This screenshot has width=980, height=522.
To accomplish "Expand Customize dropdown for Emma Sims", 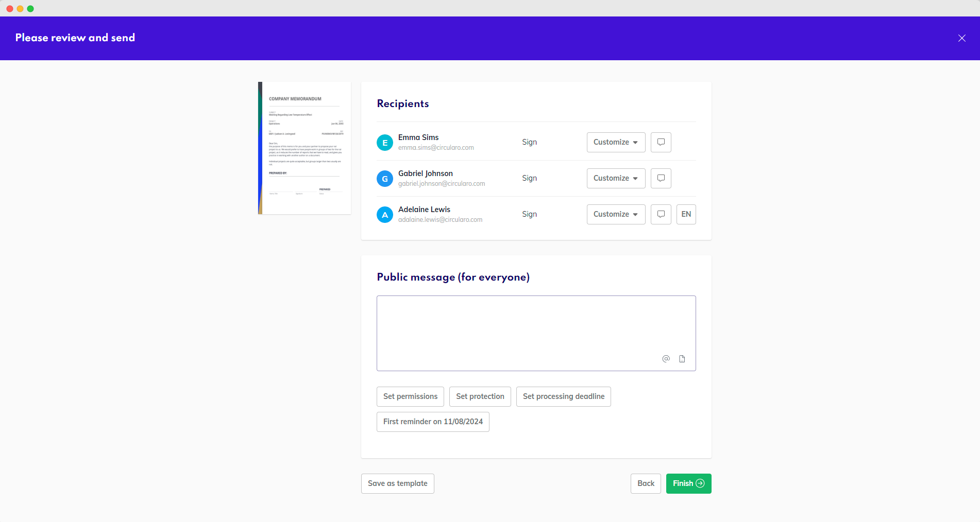I will (x=616, y=142).
